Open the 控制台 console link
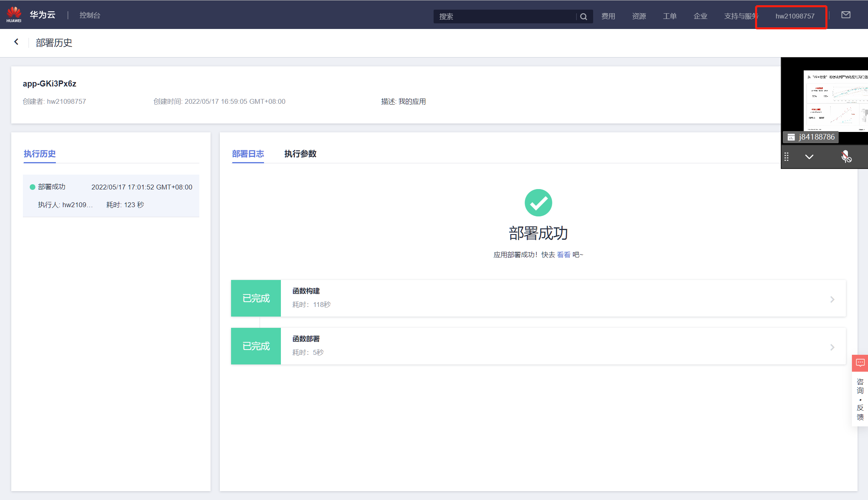Screen dimensions: 868x500 90,15
